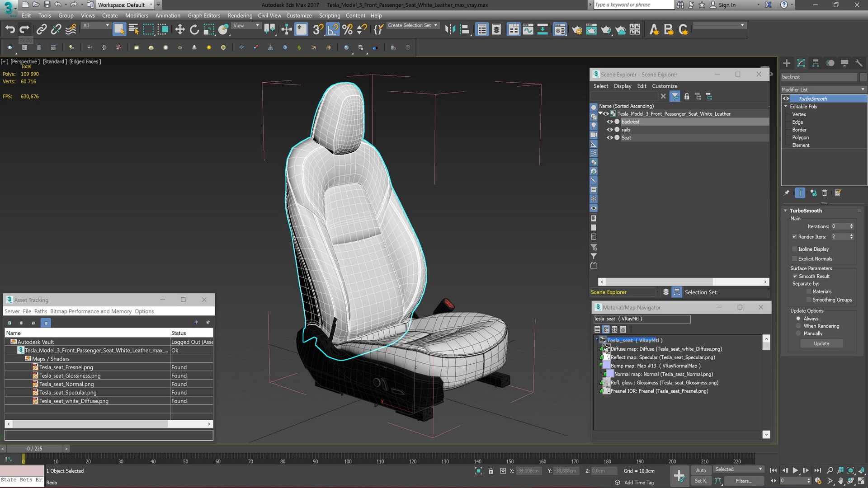Open the Modify panel tab icon

801,63
